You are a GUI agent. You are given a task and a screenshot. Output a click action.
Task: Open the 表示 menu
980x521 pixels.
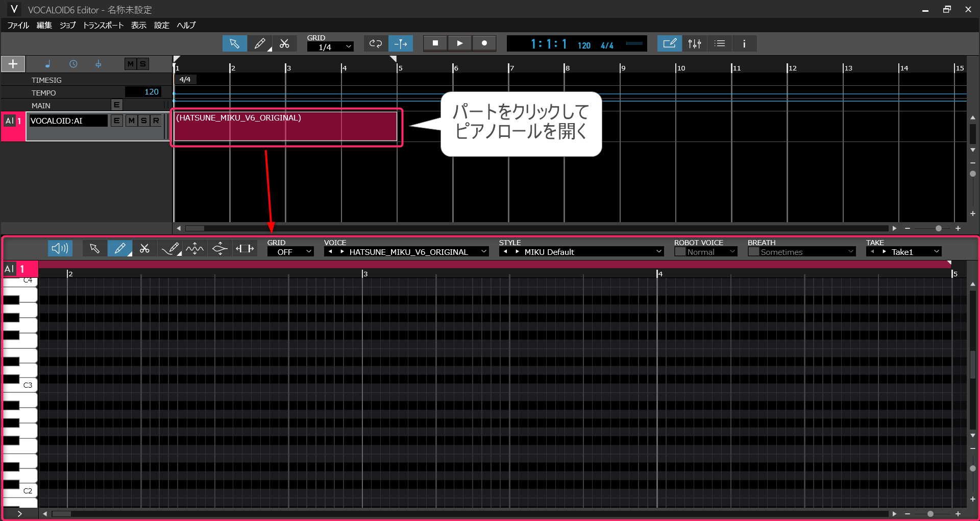pyautogui.click(x=138, y=25)
